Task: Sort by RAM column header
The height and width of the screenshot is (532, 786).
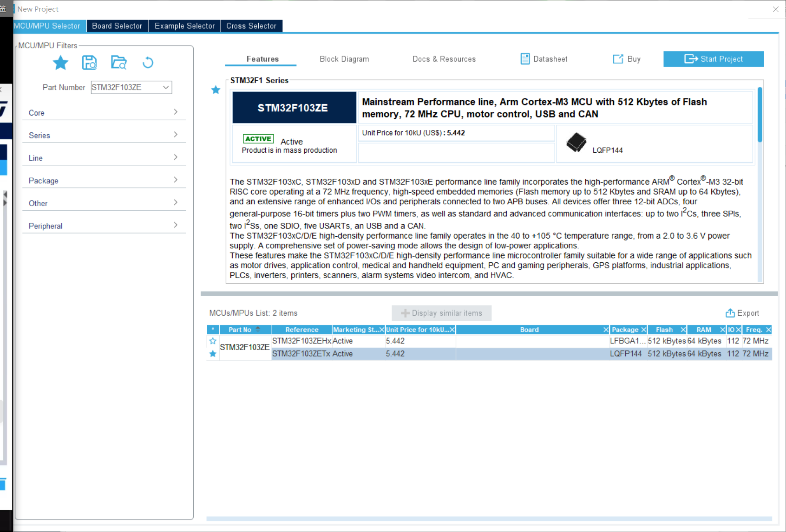Action: point(704,330)
